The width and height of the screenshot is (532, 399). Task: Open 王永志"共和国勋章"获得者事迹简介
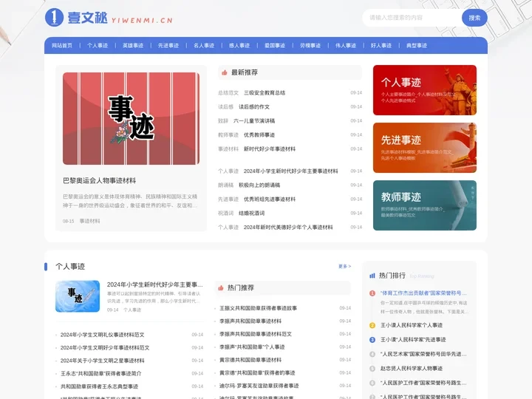100,374
